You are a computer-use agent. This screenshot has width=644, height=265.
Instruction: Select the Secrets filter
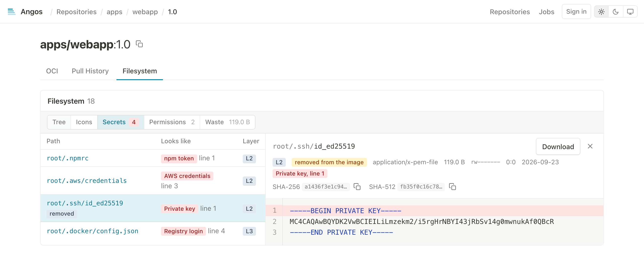[x=121, y=122]
